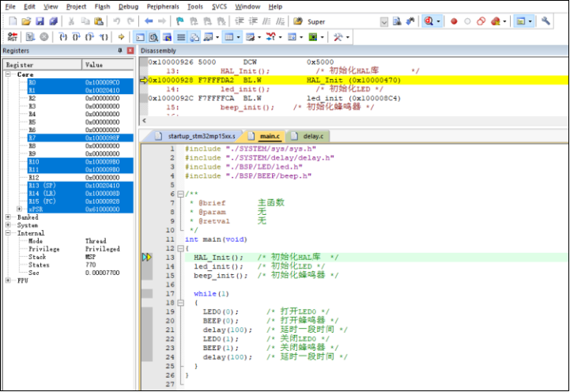Click Show Next Statement yellow arrow icon
The height and width of the screenshot is (392, 570).
point(121,36)
